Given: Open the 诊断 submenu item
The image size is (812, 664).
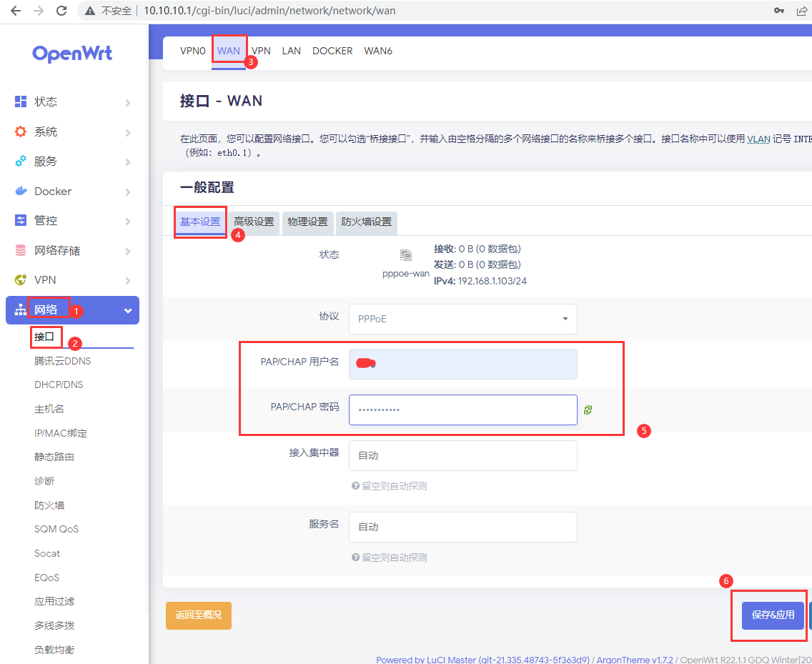Looking at the screenshot, I should pos(44,481).
